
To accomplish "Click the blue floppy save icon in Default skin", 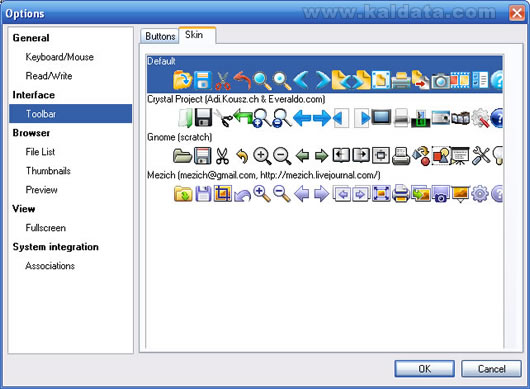I will click(x=203, y=80).
